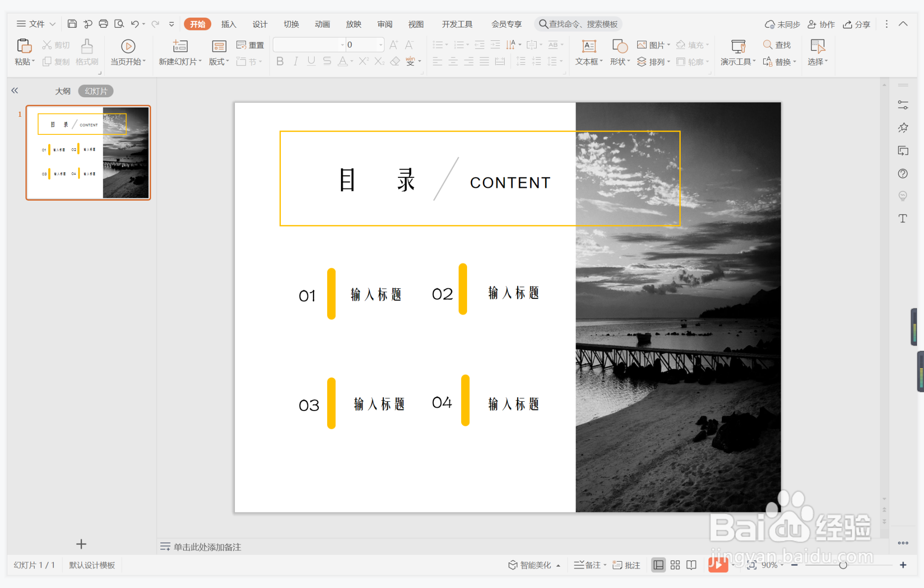Expand the font name dropdown
This screenshot has height=588, width=924.
point(342,45)
